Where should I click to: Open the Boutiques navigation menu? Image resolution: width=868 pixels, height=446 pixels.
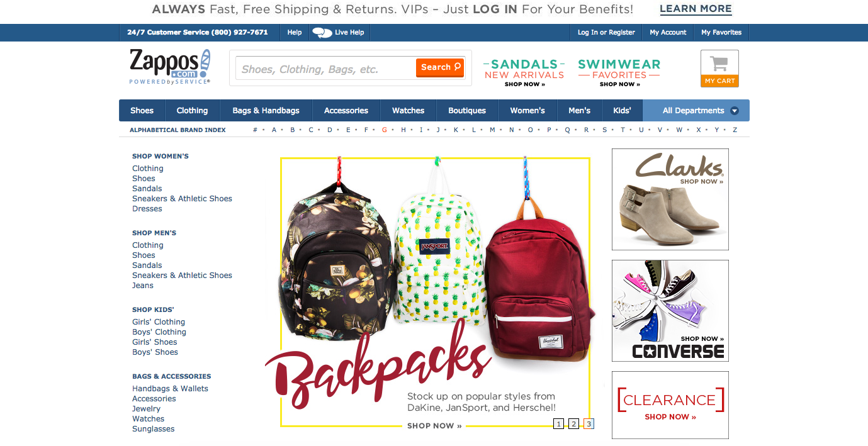point(467,111)
